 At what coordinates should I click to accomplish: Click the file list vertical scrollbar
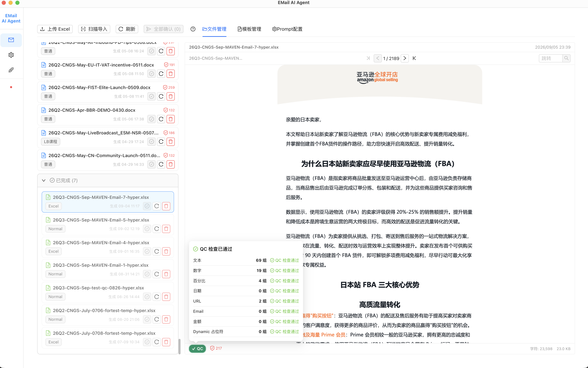pyautogui.click(x=180, y=346)
